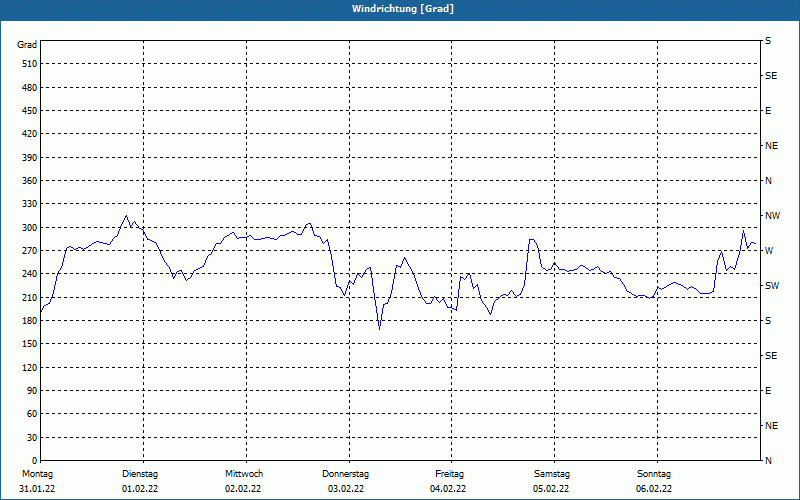Select the date 04.02.22
The width and height of the screenshot is (800, 500).
(x=448, y=489)
